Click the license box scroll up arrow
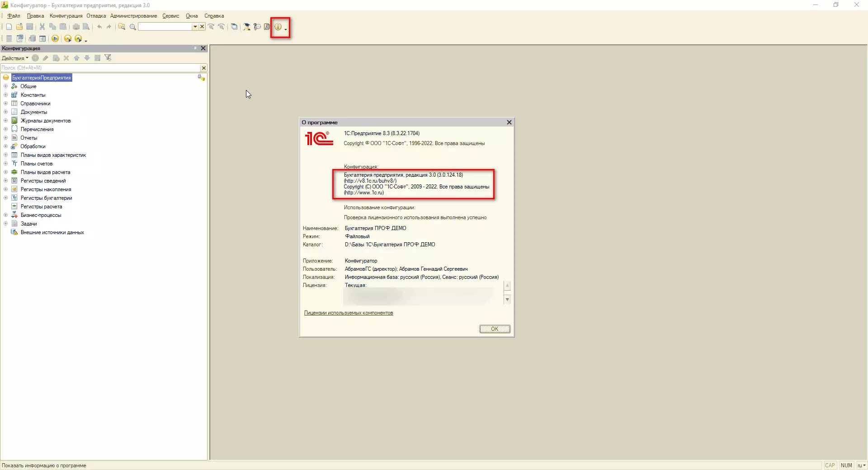Screen dimensions: 868x470 click(507, 286)
